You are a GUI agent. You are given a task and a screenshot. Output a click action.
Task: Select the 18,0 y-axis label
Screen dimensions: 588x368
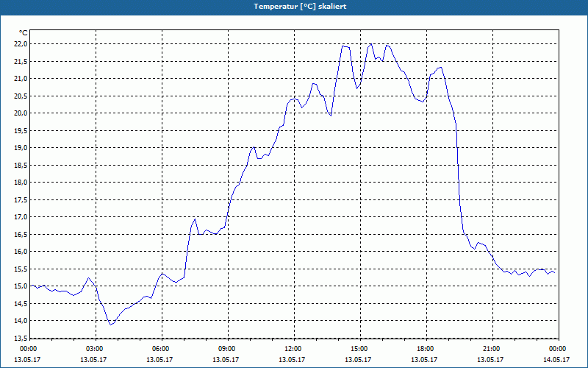coord(21,182)
